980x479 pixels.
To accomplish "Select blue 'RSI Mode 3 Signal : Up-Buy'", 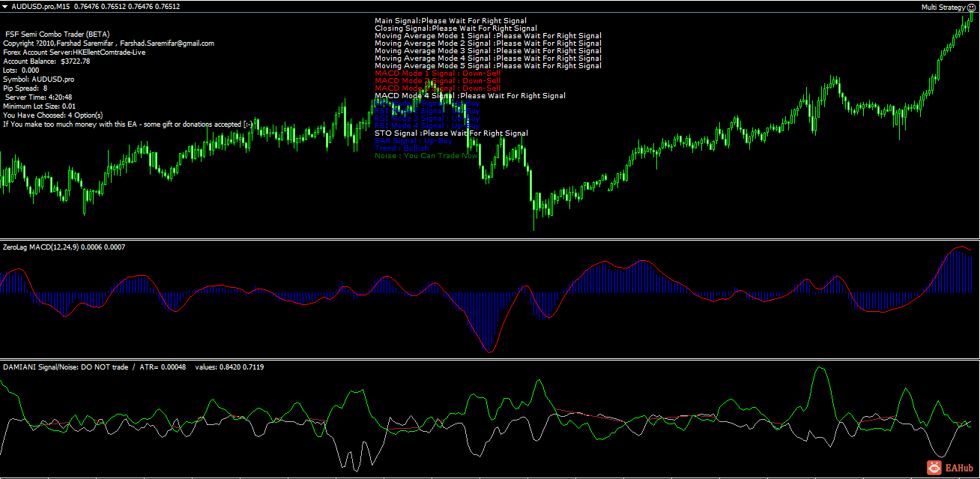I will [x=427, y=118].
